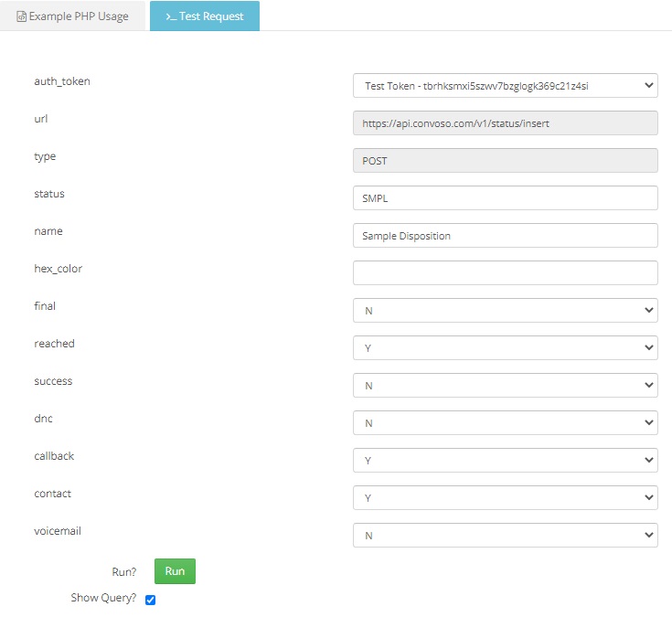Open the Test Request tab
This screenshot has width=672, height=617.
205,16
